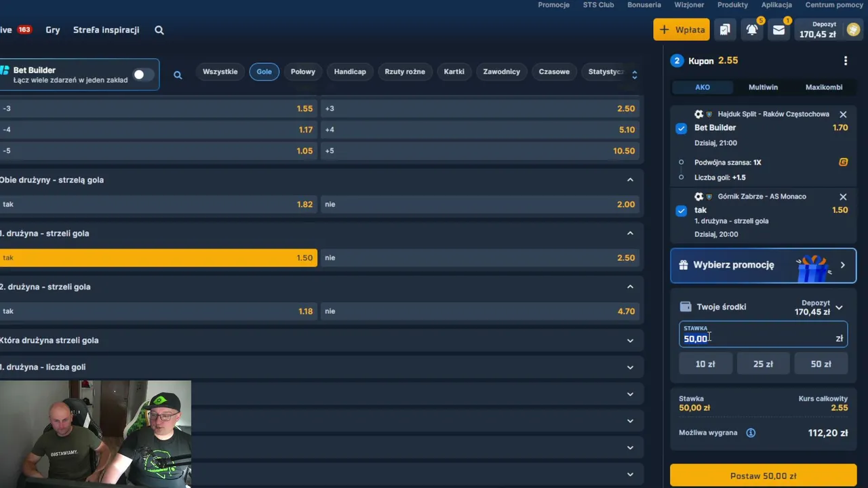868x488 pixels.
Task: Select the Wszystkie filter tab
Action: point(220,72)
